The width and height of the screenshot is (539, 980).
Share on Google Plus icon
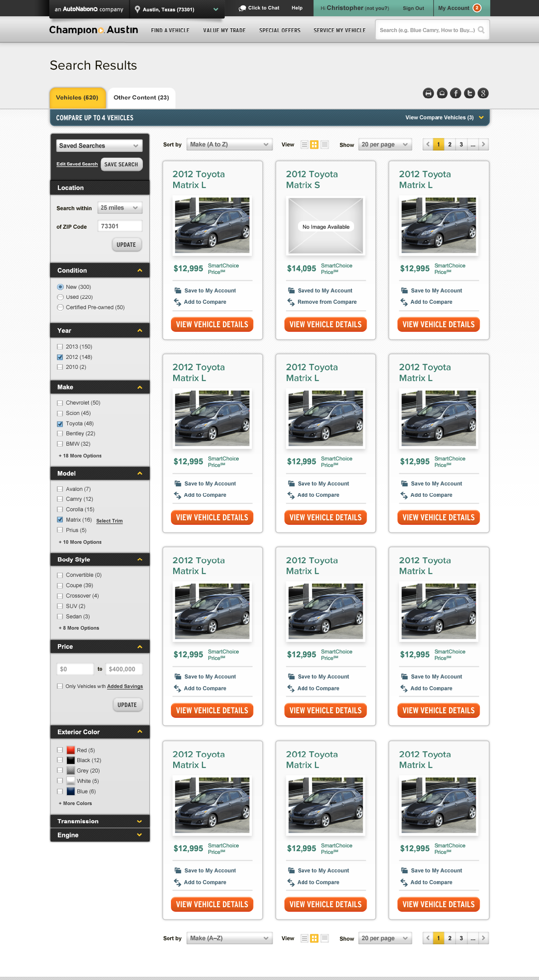pyautogui.click(x=483, y=93)
